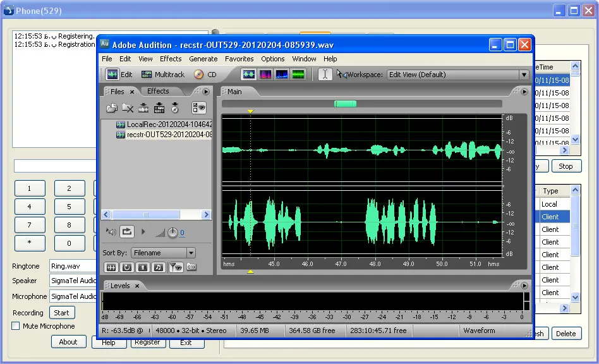This screenshot has height=364, width=599.
Task: Open the Generate menu
Action: (203, 59)
